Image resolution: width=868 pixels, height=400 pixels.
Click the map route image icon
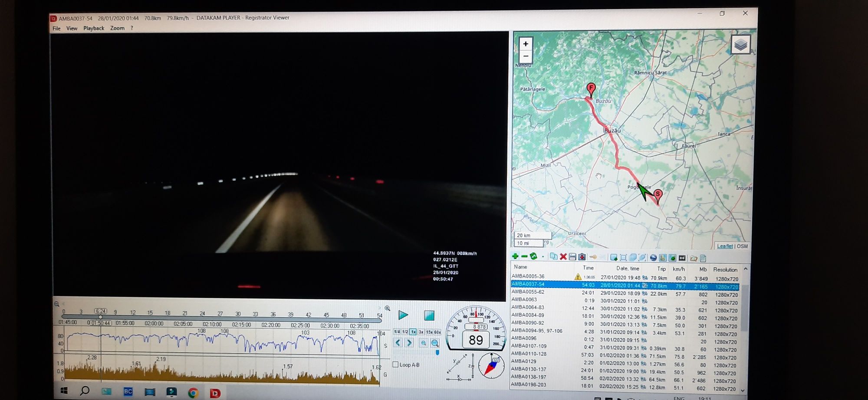tap(663, 258)
